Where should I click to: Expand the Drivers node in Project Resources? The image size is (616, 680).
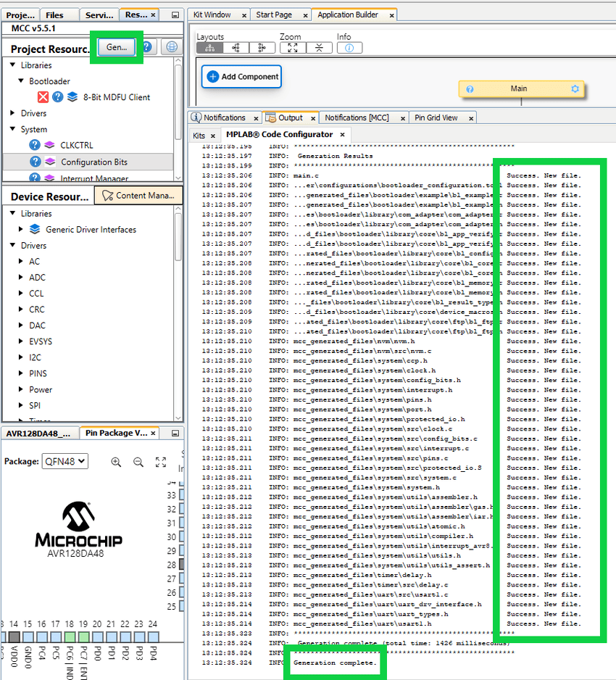[13, 113]
